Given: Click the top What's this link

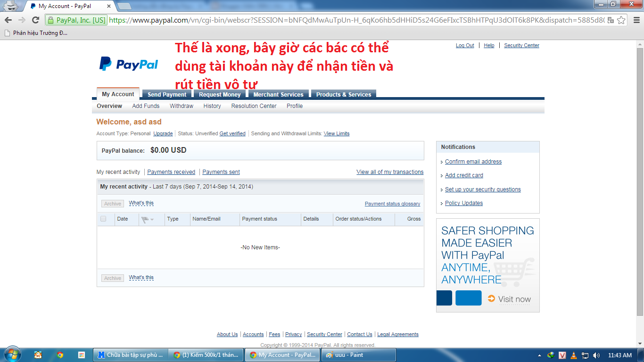Looking at the screenshot, I should 141,203.
